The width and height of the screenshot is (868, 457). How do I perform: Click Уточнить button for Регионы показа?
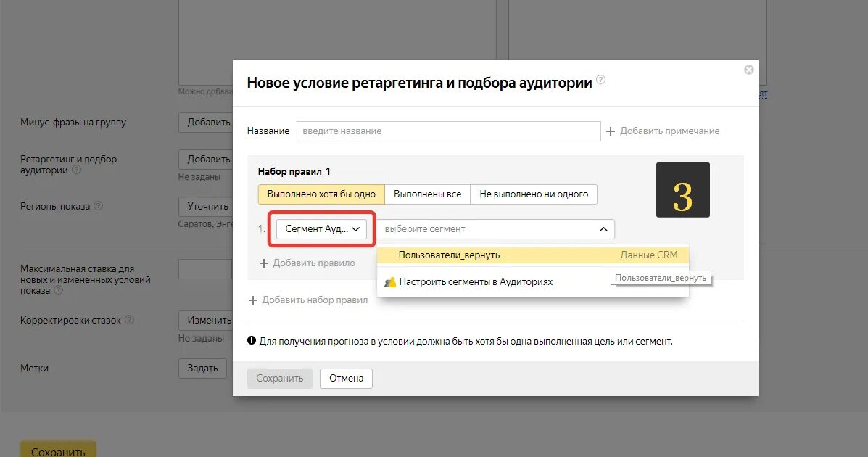tap(206, 207)
